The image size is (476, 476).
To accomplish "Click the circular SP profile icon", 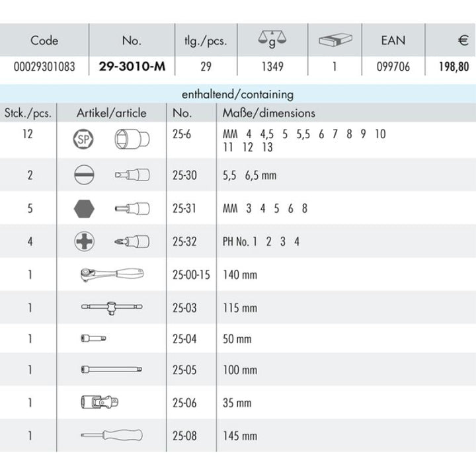I will pos(83,141).
